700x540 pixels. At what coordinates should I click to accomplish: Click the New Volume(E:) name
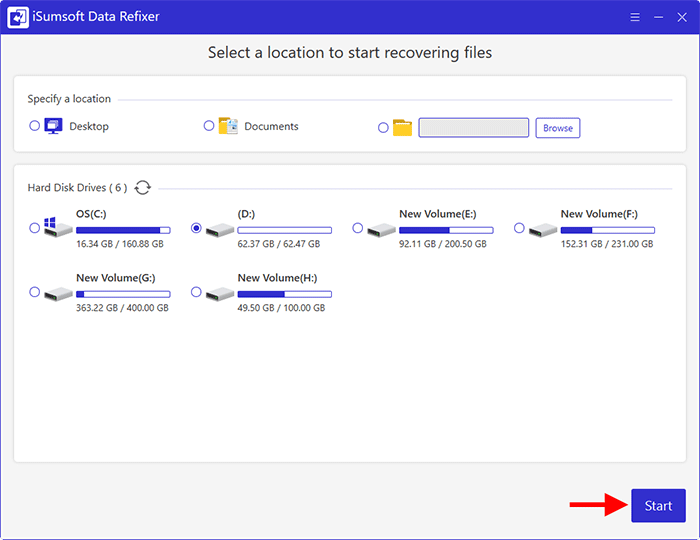[438, 214]
